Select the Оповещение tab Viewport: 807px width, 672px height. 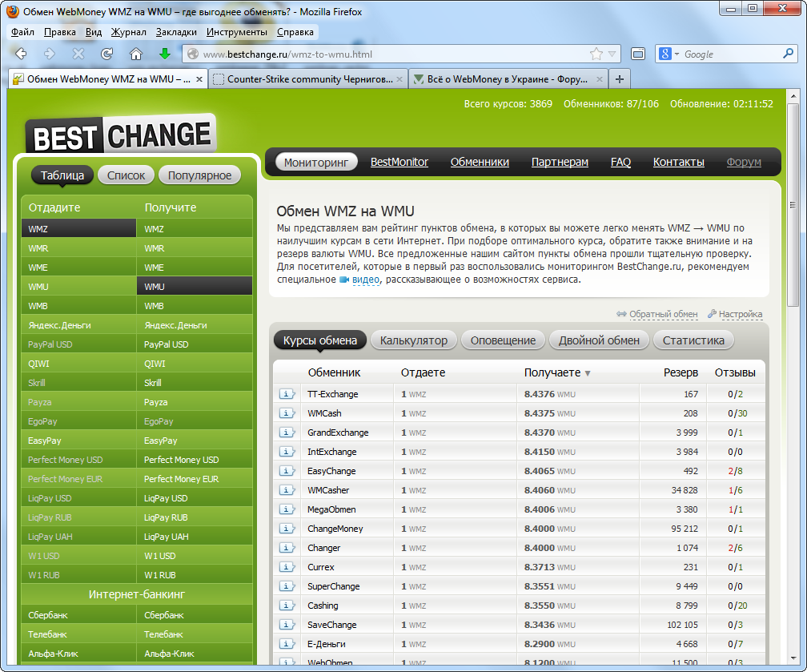coord(503,340)
